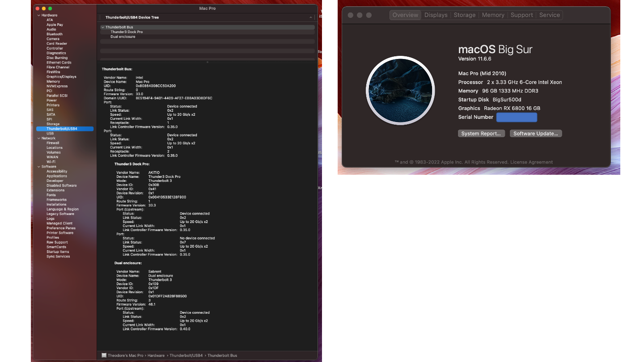Select Extensions under Software

(55, 190)
